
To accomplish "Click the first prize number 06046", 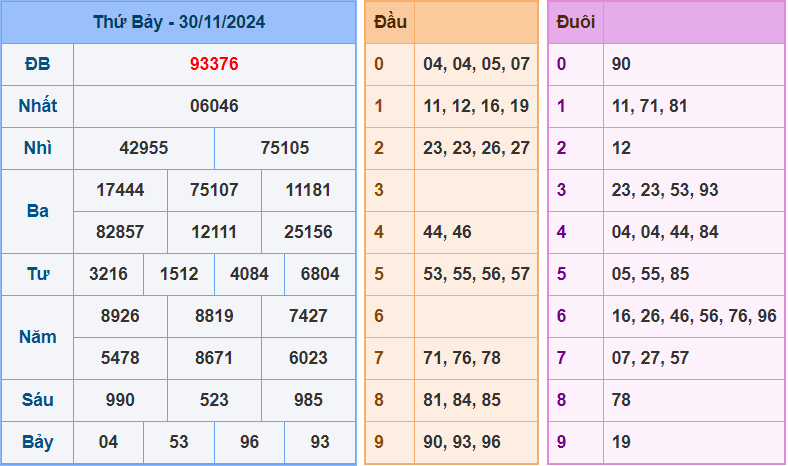I will tap(214, 106).
